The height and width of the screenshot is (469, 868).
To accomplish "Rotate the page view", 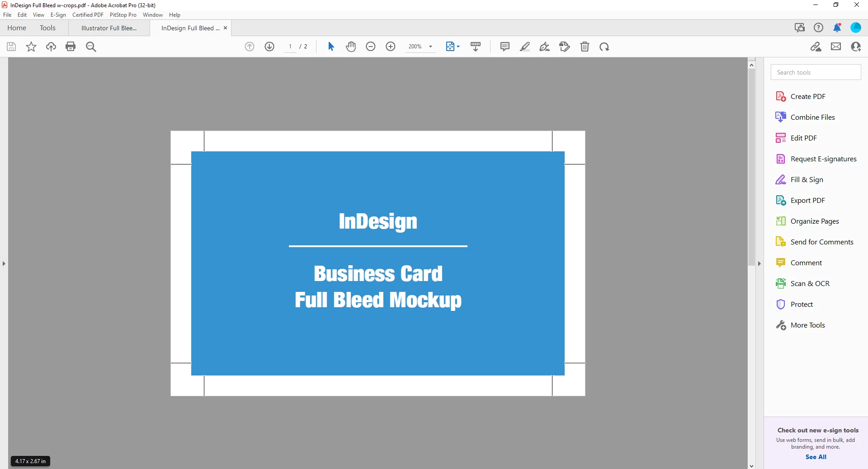I will [x=604, y=47].
